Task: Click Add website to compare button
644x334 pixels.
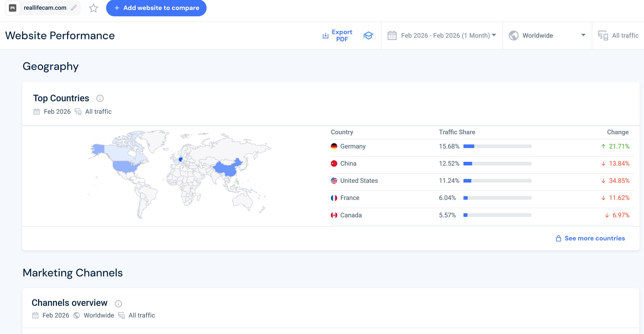Action: click(156, 8)
